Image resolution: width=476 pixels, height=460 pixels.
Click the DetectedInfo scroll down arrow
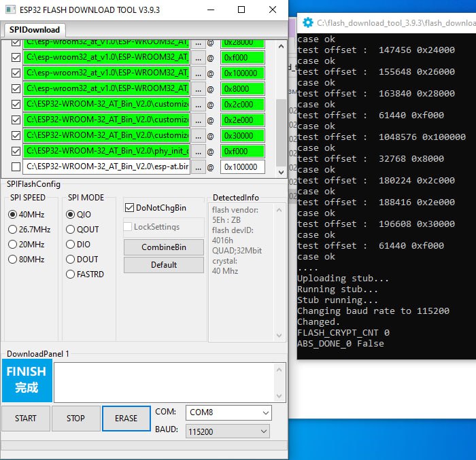tap(279, 336)
